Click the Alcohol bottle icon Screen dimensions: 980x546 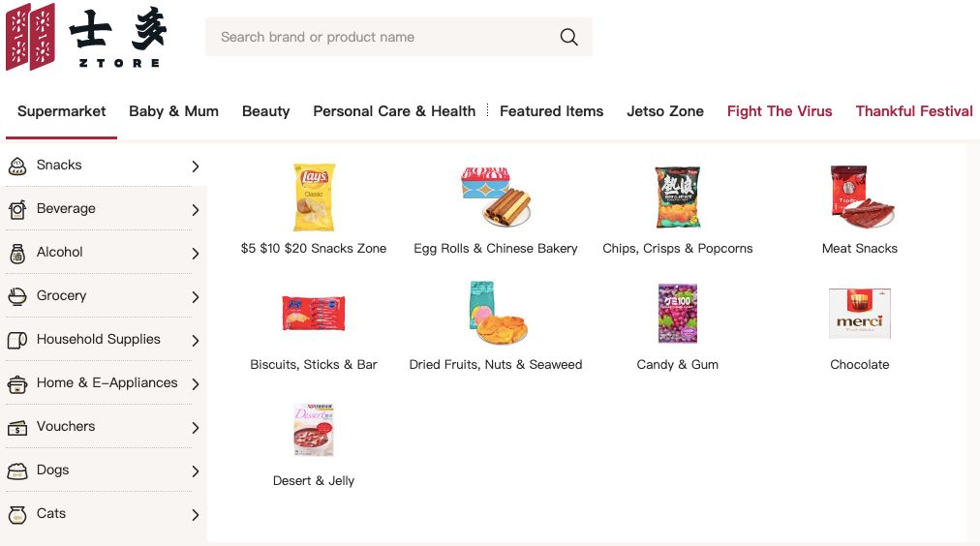coord(16,253)
